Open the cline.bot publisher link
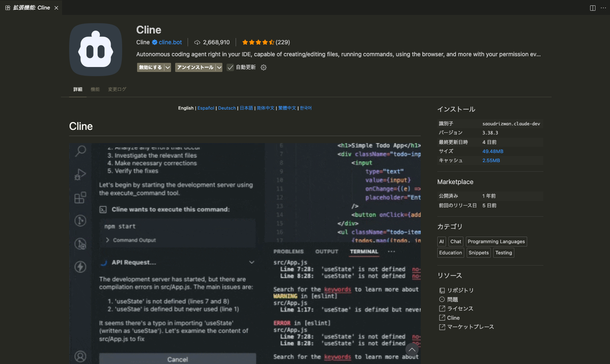The height and width of the screenshot is (364, 610). pos(170,42)
